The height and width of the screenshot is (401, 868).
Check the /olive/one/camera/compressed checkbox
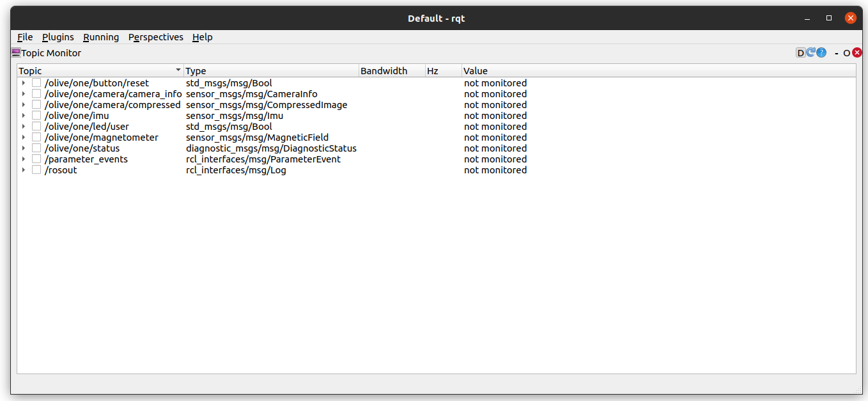tap(36, 105)
